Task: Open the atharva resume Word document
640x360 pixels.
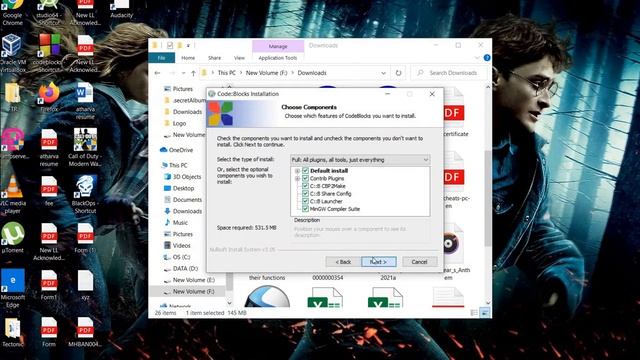Action: pyautogui.click(x=85, y=101)
